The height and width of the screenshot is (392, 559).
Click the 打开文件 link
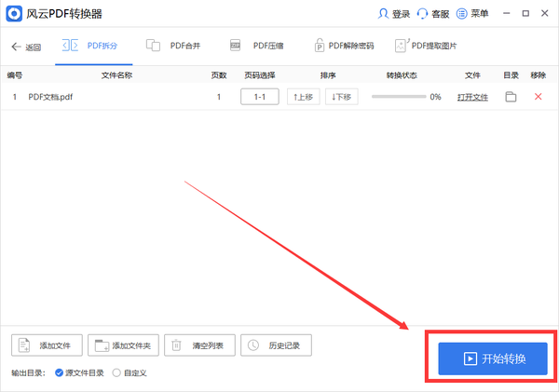pos(472,97)
